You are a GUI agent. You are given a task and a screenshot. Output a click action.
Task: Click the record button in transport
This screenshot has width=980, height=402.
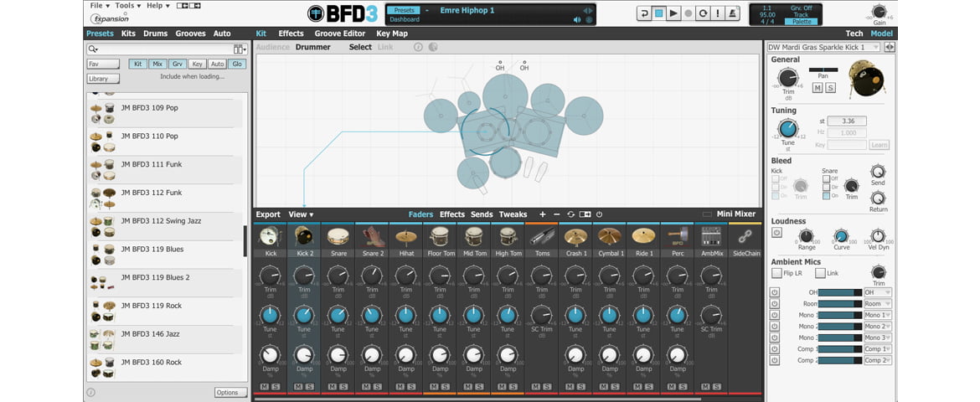(x=689, y=13)
